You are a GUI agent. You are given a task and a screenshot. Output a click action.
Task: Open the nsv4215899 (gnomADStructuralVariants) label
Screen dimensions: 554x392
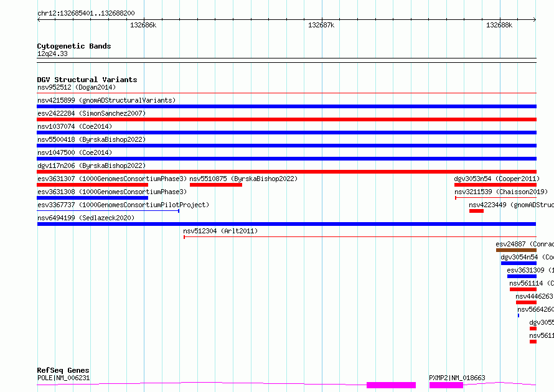tap(106, 100)
